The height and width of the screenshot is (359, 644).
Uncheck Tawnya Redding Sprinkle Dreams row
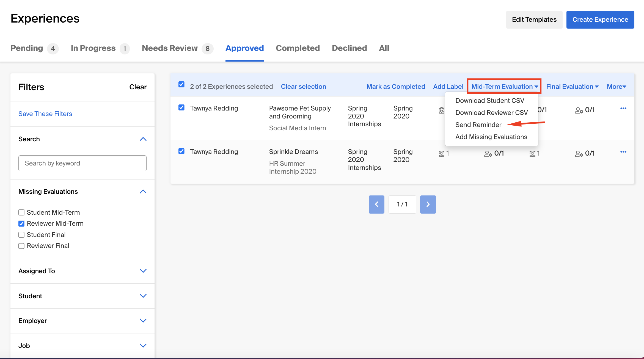point(181,151)
